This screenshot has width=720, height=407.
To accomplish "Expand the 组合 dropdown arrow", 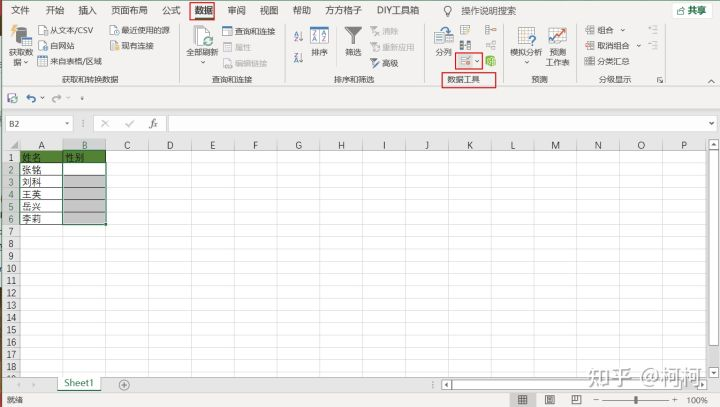I will pyautogui.click(x=623, y=30).
